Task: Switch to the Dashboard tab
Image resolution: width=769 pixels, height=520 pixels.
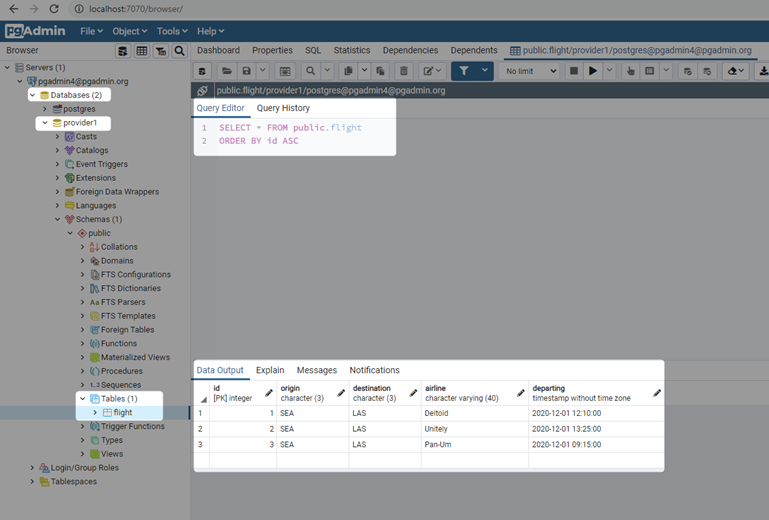Action: 218,51
